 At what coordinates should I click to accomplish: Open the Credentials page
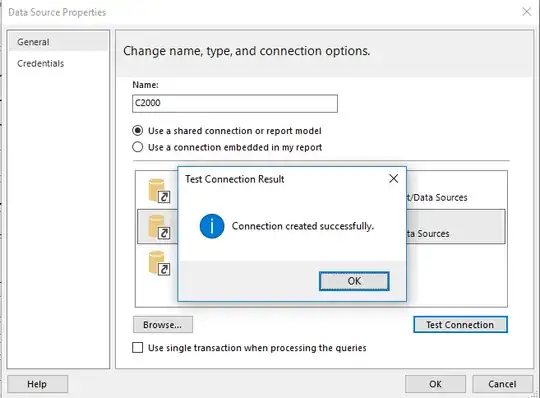[x=41, y=63]
